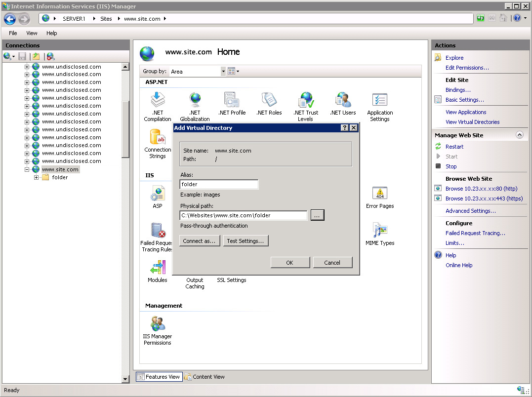The width and height of the screenshot is (532, 397).
Task: Click the Back navigation arrow
Action: (10, 19)
